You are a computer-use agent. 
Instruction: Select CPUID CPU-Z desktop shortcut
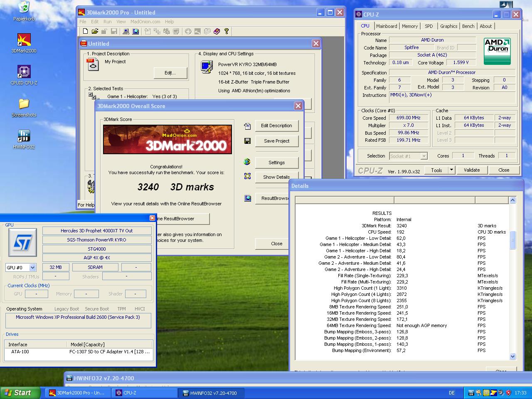tap(24, 75)
